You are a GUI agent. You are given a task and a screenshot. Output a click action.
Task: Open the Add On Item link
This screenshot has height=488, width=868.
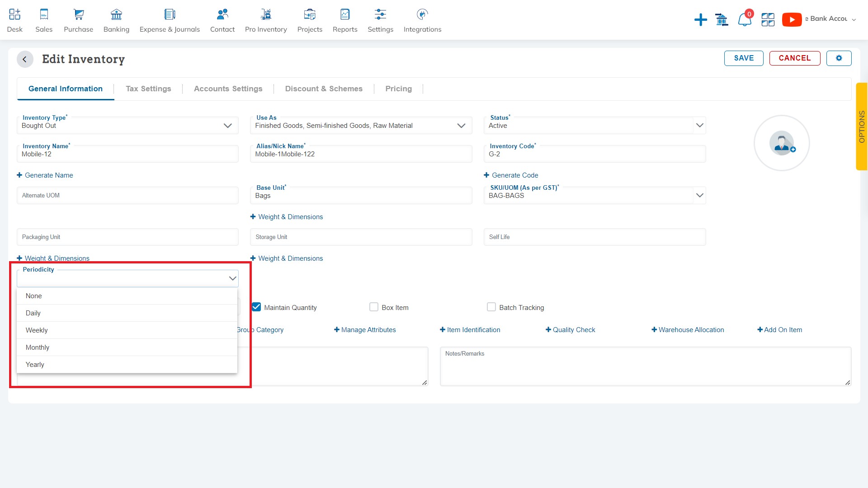click(780, 330)
